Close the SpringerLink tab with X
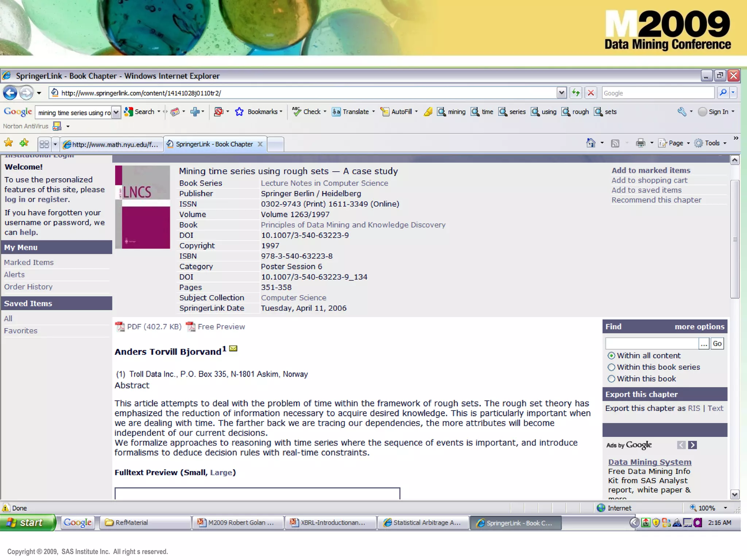 (260, 144)
